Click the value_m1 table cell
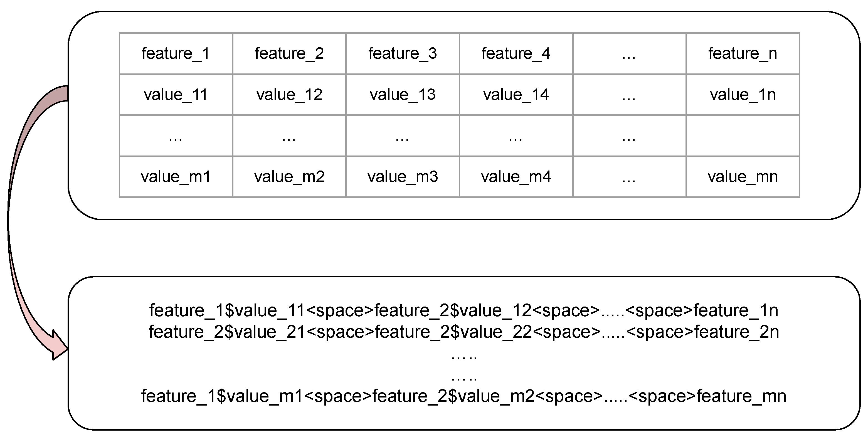Viewport: 868px width, 437px height. click(x=176, y=177)
